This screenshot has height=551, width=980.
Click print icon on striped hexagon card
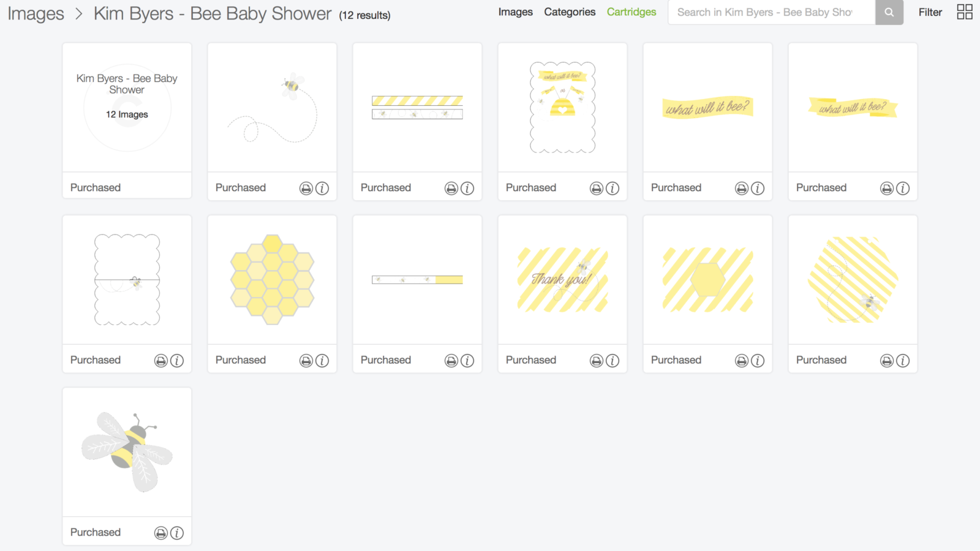742,361
